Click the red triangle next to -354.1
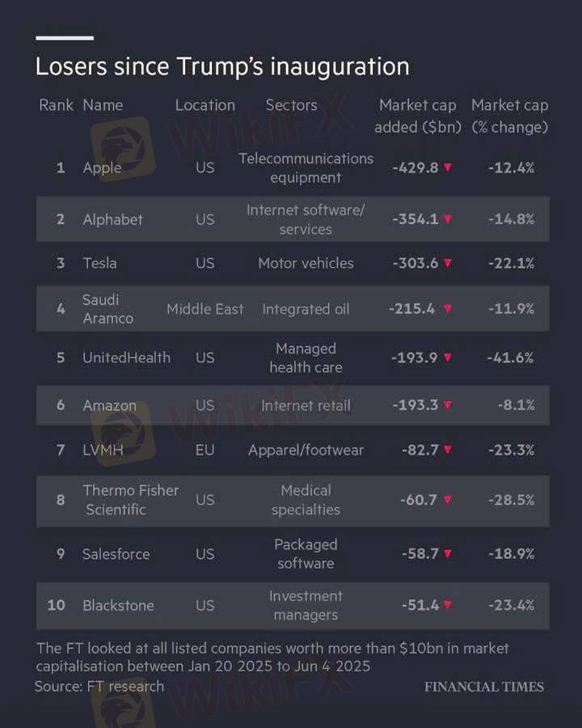Viewport: 582px width, 728px height. click(447, 218)
